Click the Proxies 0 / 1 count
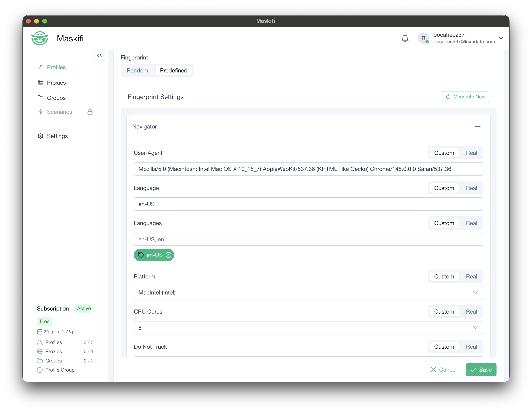The width and height of the screenshot is (532, 412). click(88, 352)
